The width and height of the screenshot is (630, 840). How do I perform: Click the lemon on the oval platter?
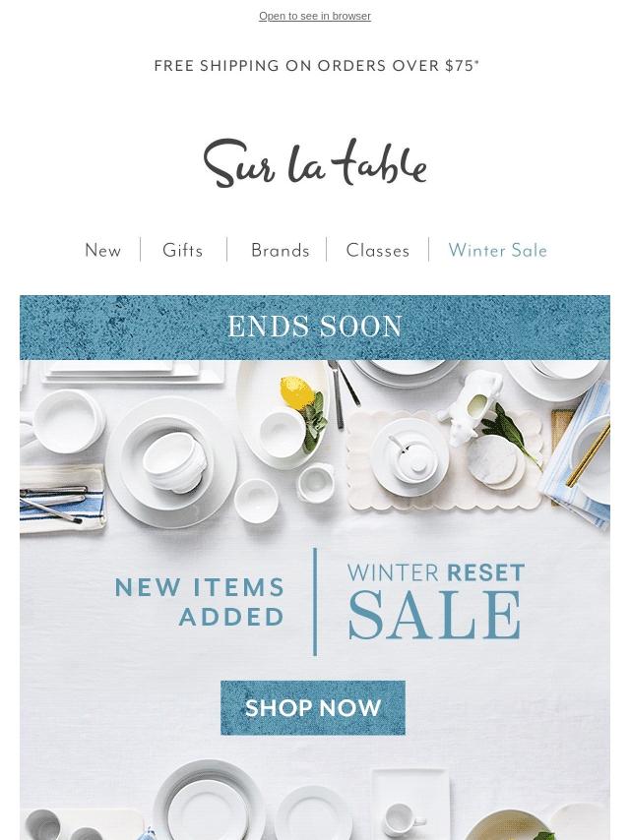click(x=296, y=391)
